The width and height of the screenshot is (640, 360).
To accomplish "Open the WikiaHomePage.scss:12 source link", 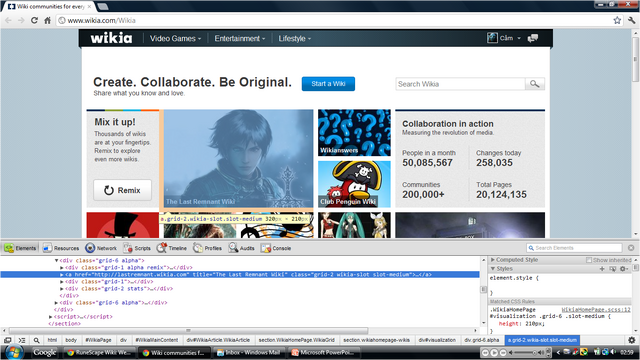I will point(596,310).
